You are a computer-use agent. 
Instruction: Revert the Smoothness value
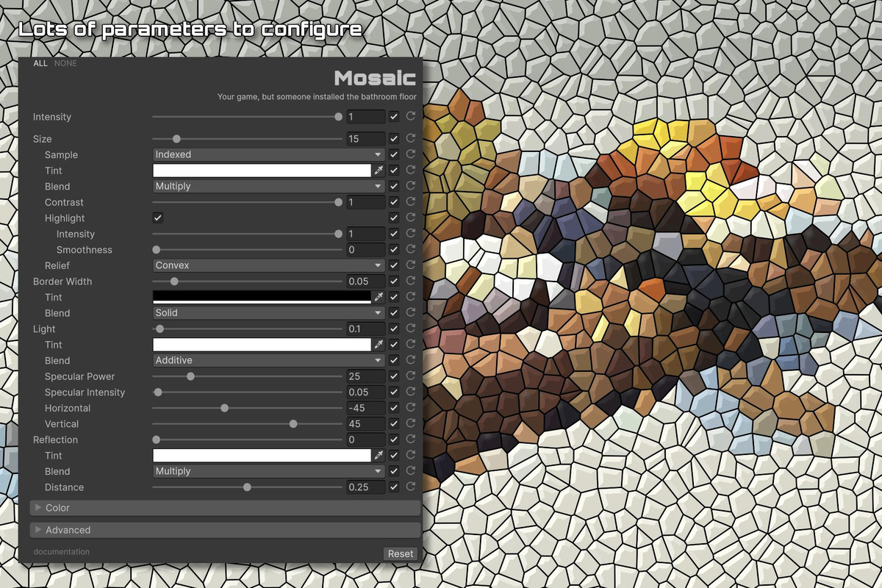tap(411, 249)
